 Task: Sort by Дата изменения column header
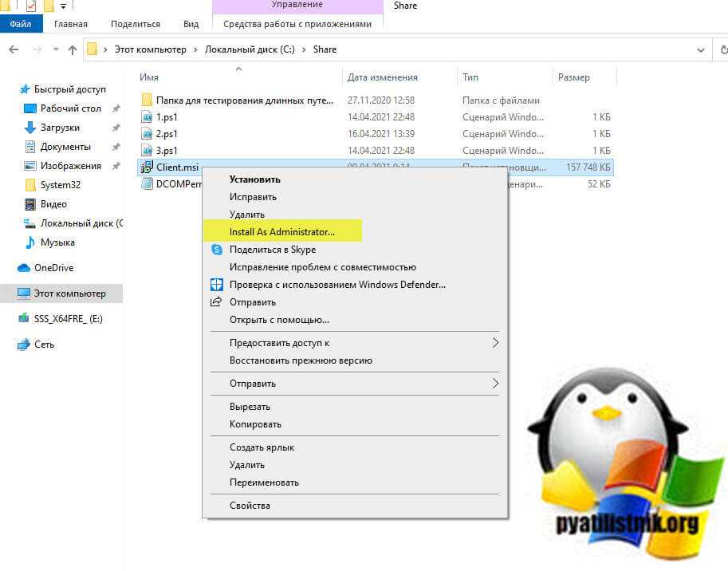(383, 77)
